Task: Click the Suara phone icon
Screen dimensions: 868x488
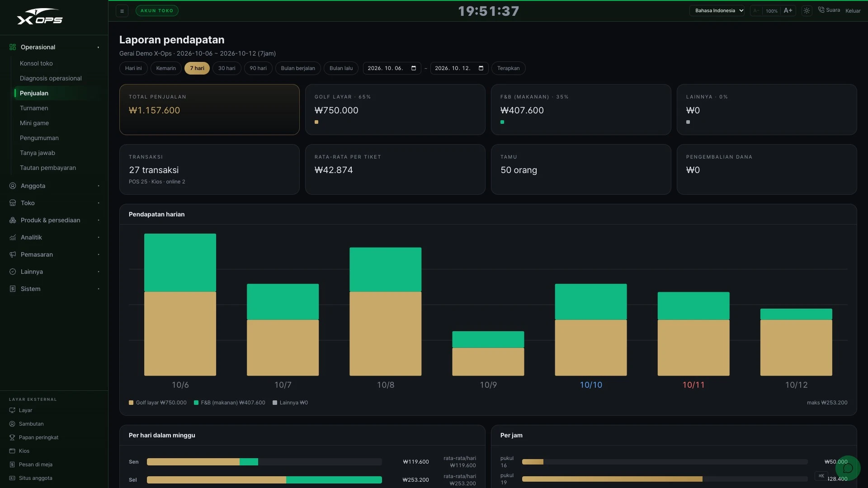Action: [821, 10]
